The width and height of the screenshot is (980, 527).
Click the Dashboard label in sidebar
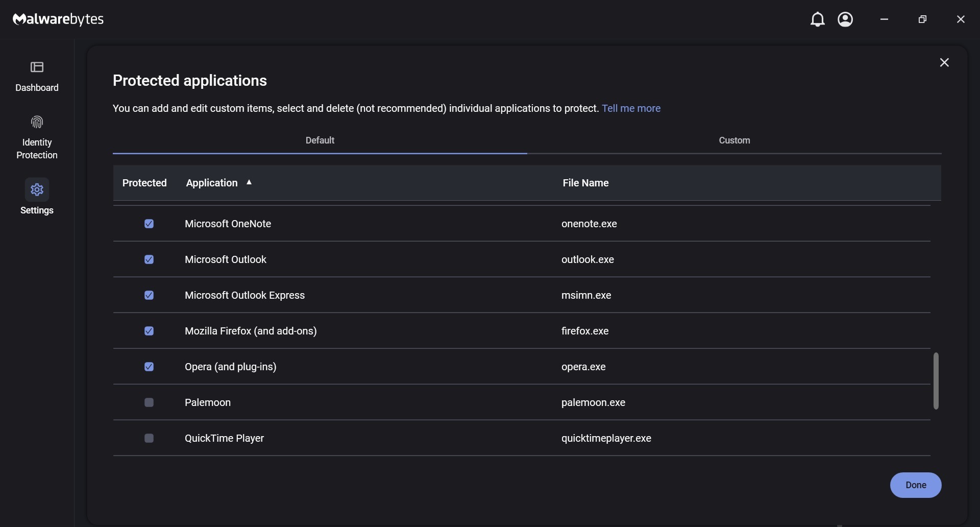pos(37,88)
